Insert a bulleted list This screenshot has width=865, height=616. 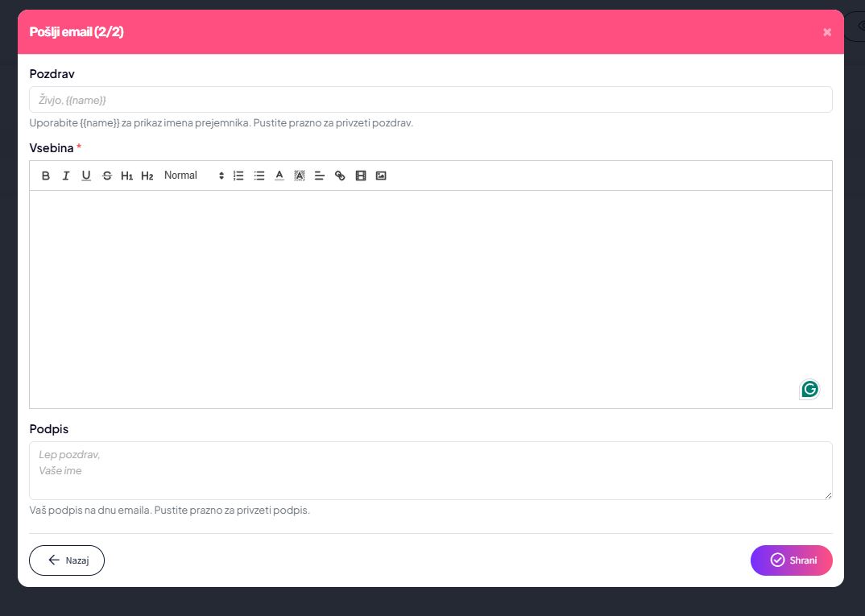coord(259,176)
